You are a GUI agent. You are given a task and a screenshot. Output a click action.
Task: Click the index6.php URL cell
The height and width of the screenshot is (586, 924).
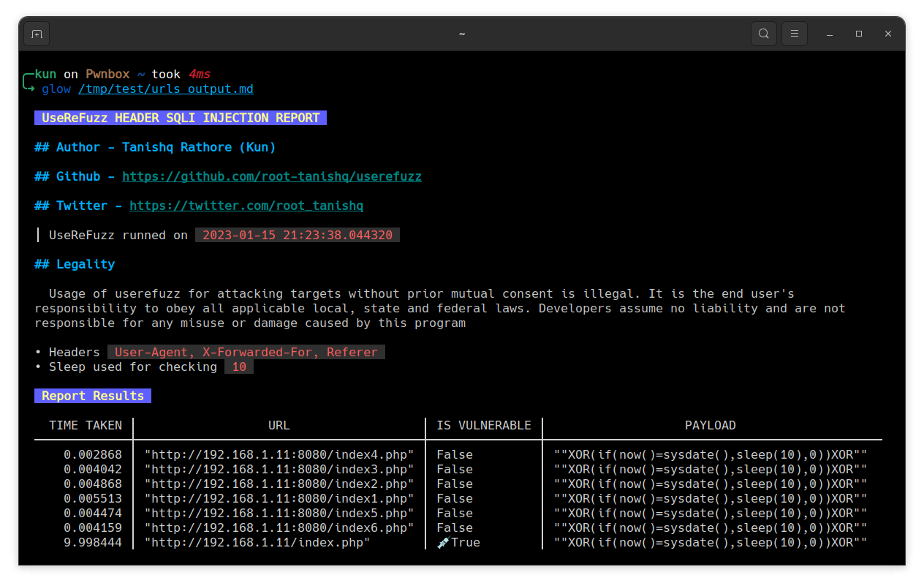(279, 527)
